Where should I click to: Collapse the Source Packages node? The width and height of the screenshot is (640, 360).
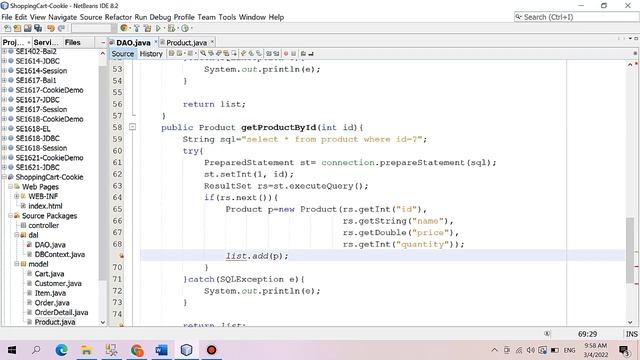tap(11, 216)
